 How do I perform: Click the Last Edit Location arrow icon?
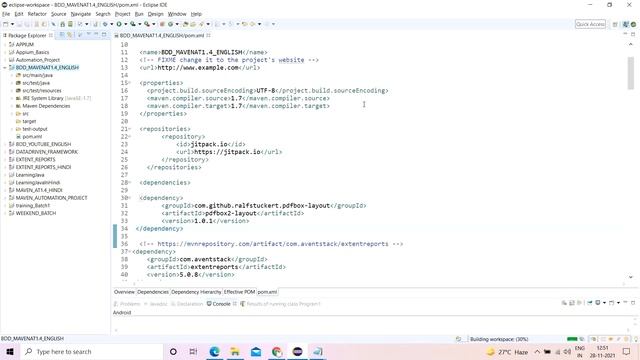(244, 24)
